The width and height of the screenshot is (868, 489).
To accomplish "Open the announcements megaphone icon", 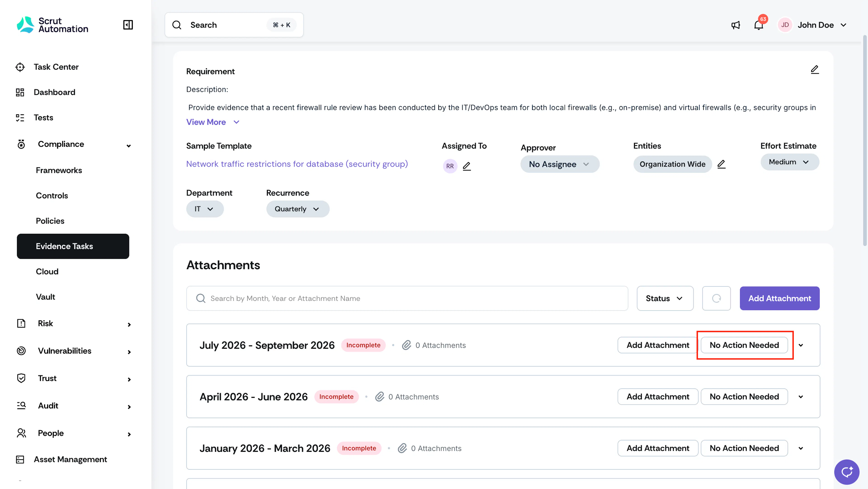I will tap(736, 25).
